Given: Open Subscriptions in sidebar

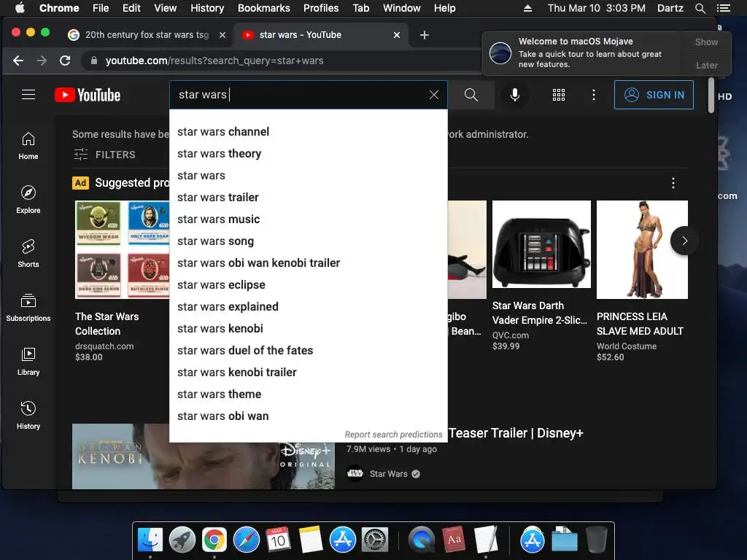Looking at the screenshot, I should 28,307.
